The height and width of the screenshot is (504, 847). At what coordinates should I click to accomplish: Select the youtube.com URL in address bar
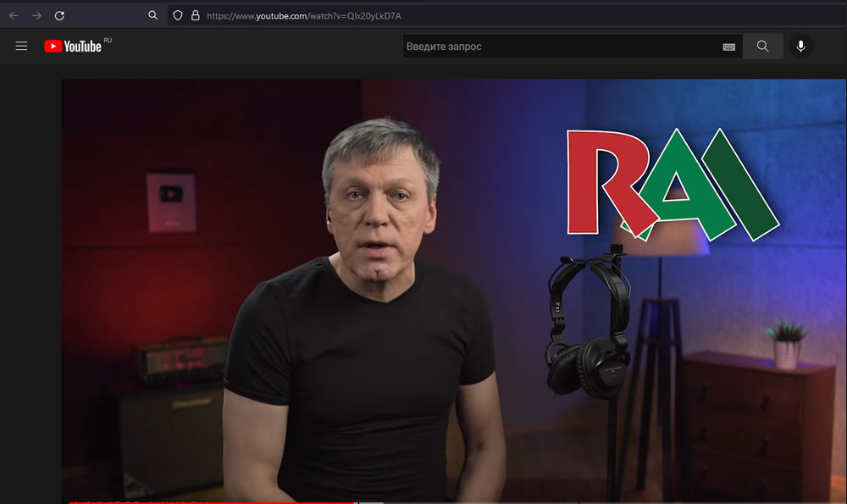pos(304,15)
